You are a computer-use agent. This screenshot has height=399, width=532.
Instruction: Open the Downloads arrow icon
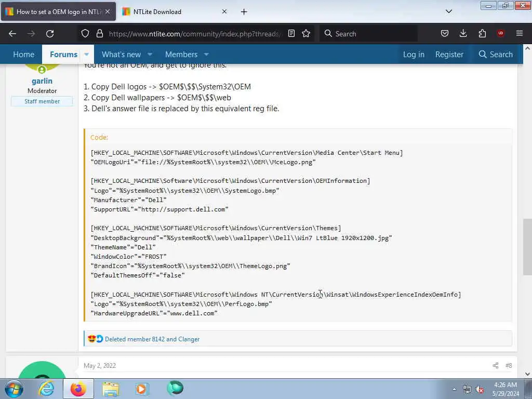tap(463, 33)
